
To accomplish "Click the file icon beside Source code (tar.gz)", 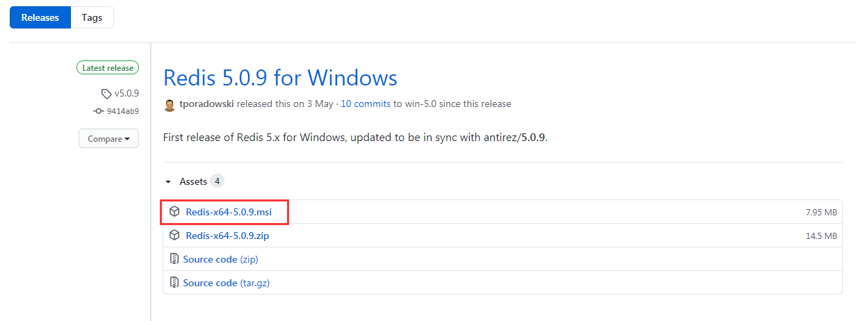I will coord(174,283).
